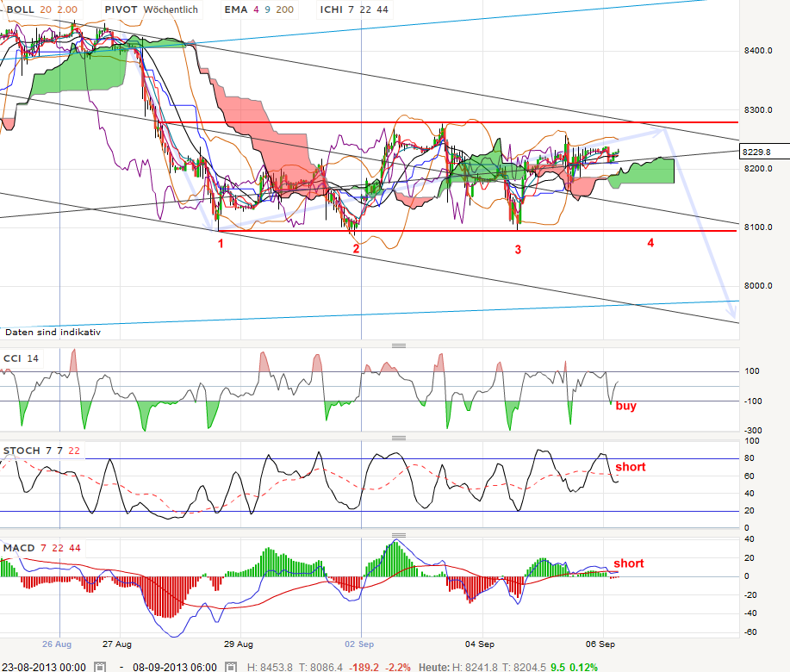The image size is (790, 672).
Task: Open CCI 14 indicator settings
Action: coord(21,358)
